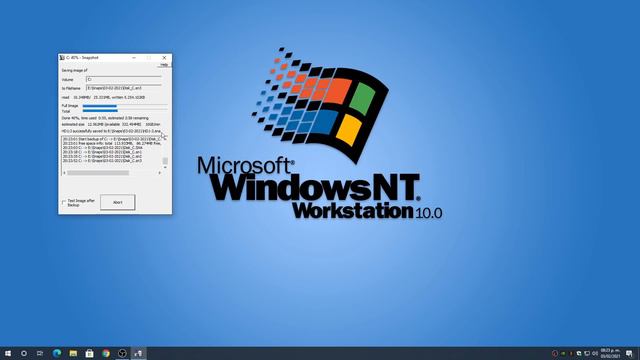Click the Snapshot app icon in title bar
The image size is (640, 360).
pos(62,58)
